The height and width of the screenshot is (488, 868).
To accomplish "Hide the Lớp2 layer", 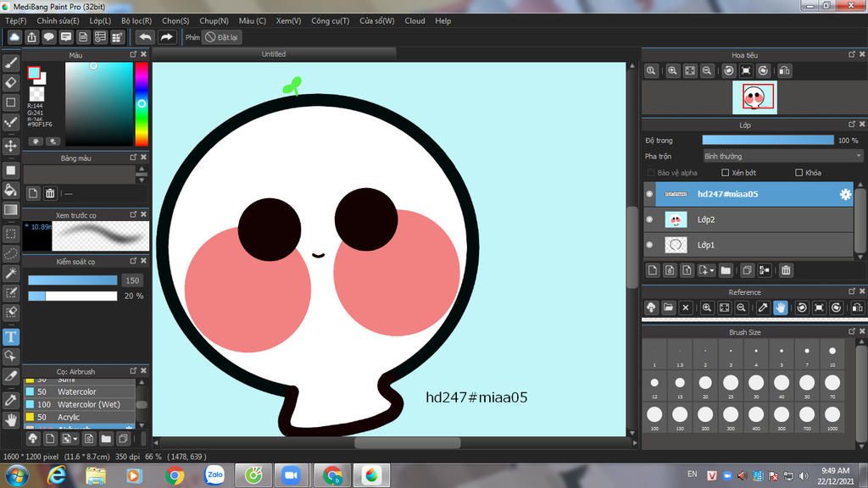I will coord(650,219).
